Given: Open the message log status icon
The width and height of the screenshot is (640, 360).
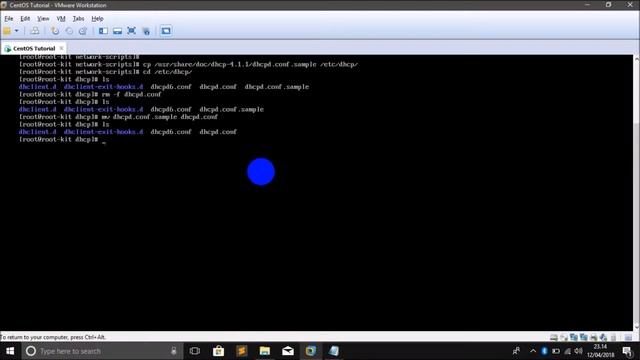Looking at the screenshot, I should (628, 337).
